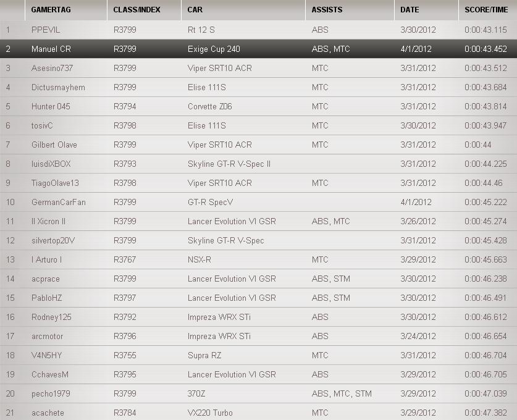Sort entries by DATE header
The height and width of the screenshot is (420, 517).
[x=410, y=10]
